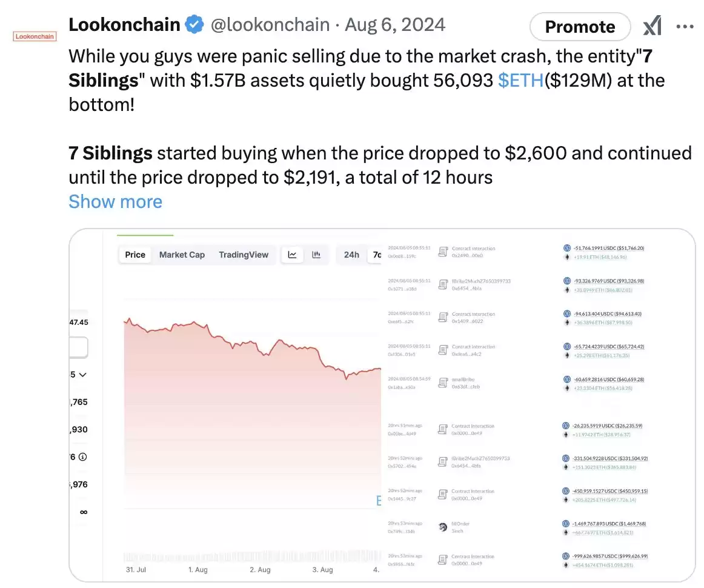Click the info icon beside the 6 value
Screen dimensions: 704x588
coord(82,457)
